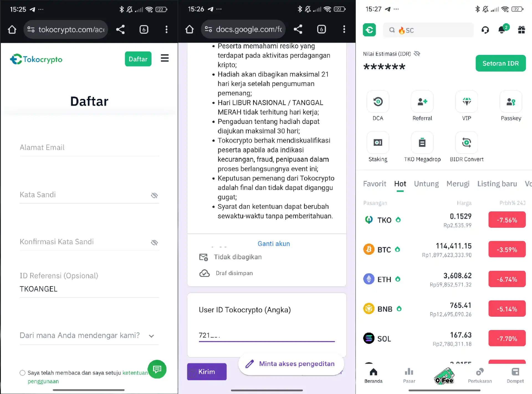Image resolution: width=532 pixels, height=394 pixels.
Task: Open the VIP diamond icon
Action: click(467, 102)
